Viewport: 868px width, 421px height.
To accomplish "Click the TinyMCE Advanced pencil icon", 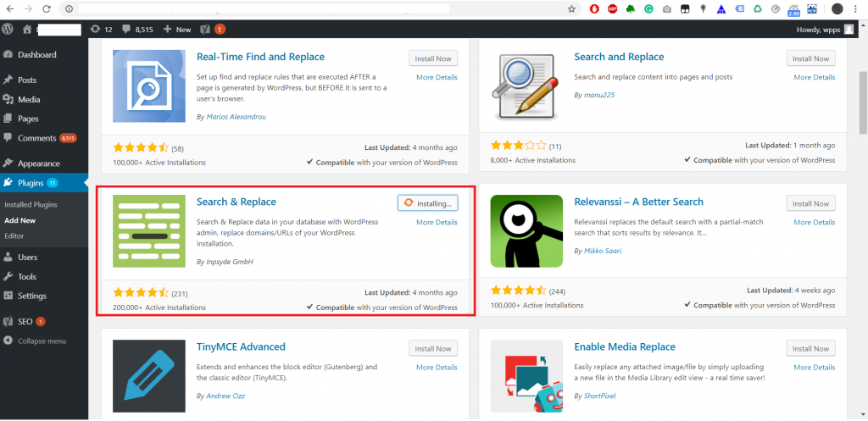I will tap(149, 376).
